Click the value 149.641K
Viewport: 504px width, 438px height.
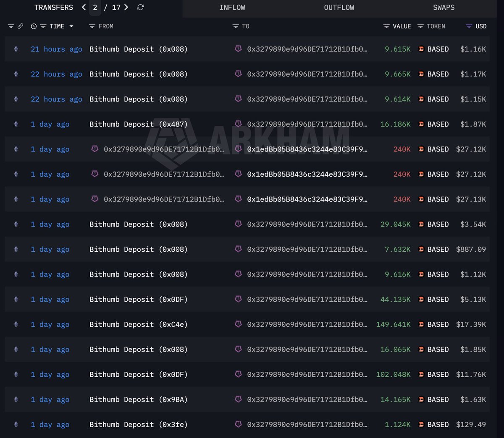tap(394, 324)
